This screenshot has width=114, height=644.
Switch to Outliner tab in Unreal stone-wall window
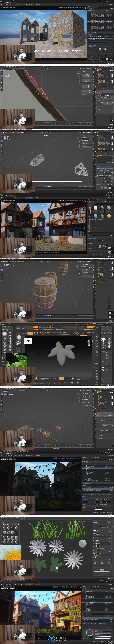tap(90, 7)
